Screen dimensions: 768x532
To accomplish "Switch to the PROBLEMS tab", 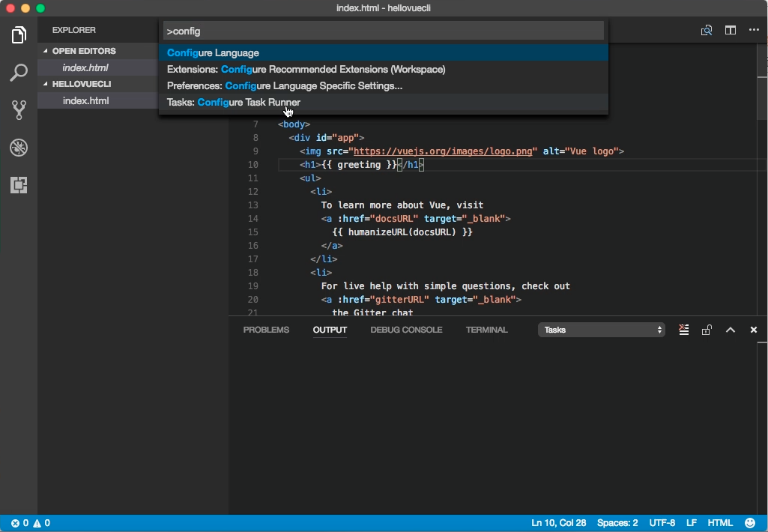I will click(x=266, y=330).
